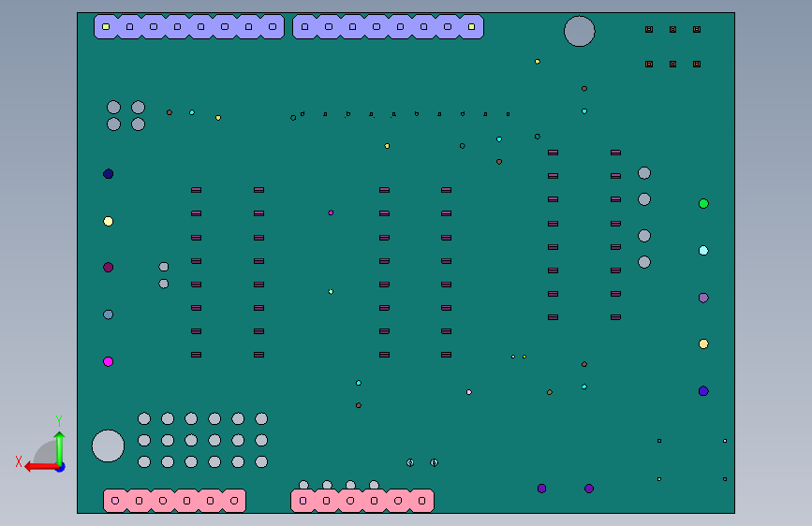Select the yellow pin in the top-left blue header
The height and width of the screenshot is (526, 812).
106,27
